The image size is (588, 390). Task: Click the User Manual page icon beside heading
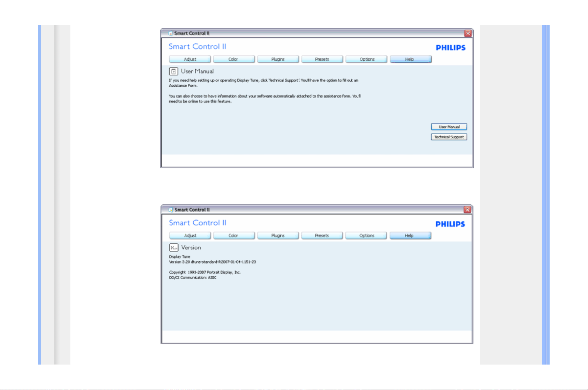pyautogui.click(x=173, y=71)
